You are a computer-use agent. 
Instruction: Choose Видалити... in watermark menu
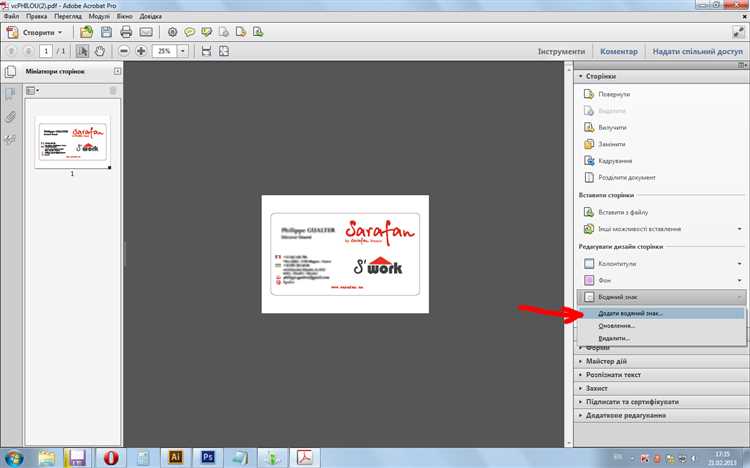(x=661, y=338)
